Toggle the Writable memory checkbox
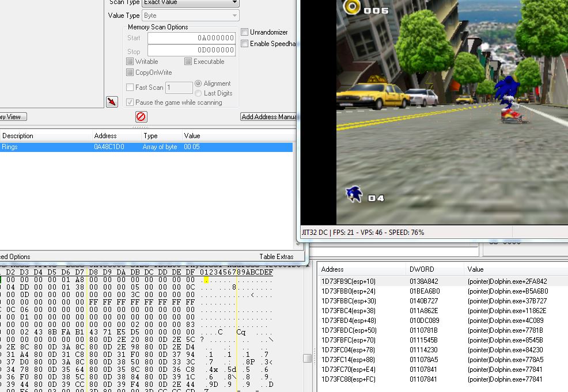Viewport: 568px width, 392px height. 130,62
